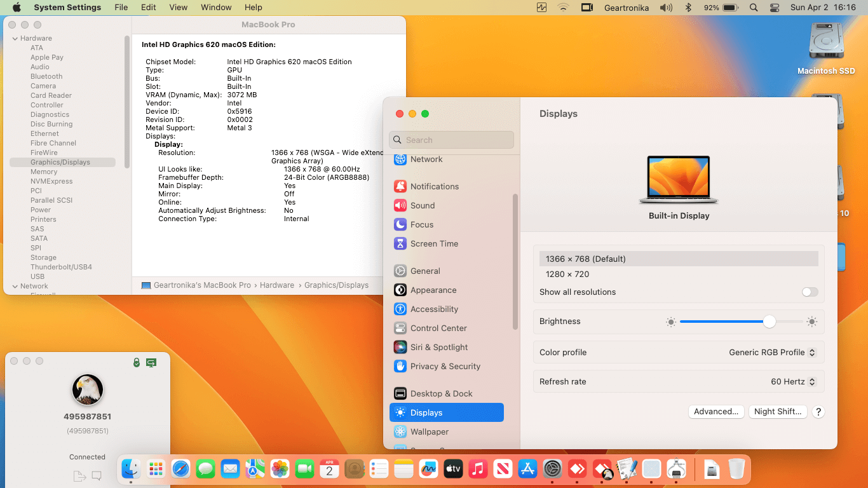
Task: Click the green lock icon in the AnyDesk panel
Action: pyautogui.click(x=136, y=362)
